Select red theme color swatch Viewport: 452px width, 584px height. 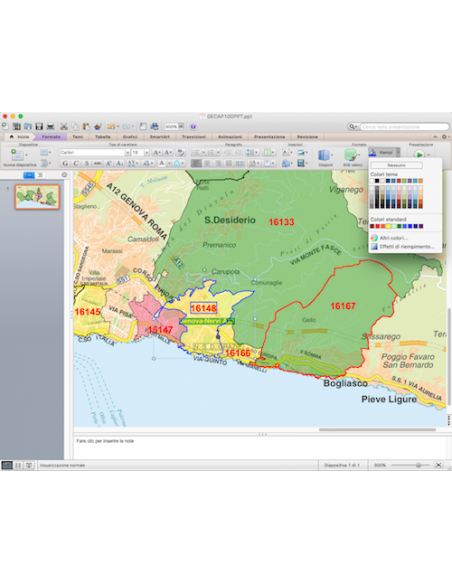pos(399,181)
